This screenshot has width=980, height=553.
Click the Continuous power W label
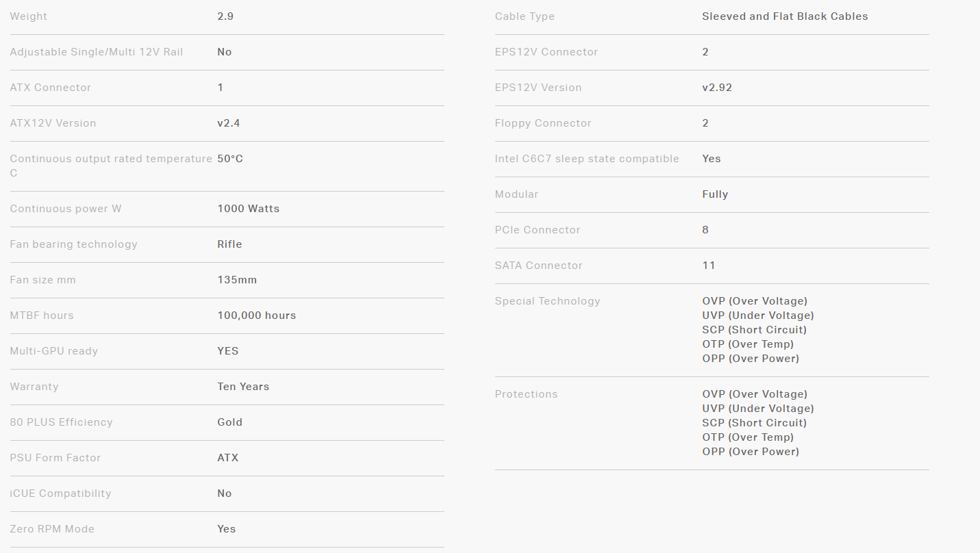[66, 209]
